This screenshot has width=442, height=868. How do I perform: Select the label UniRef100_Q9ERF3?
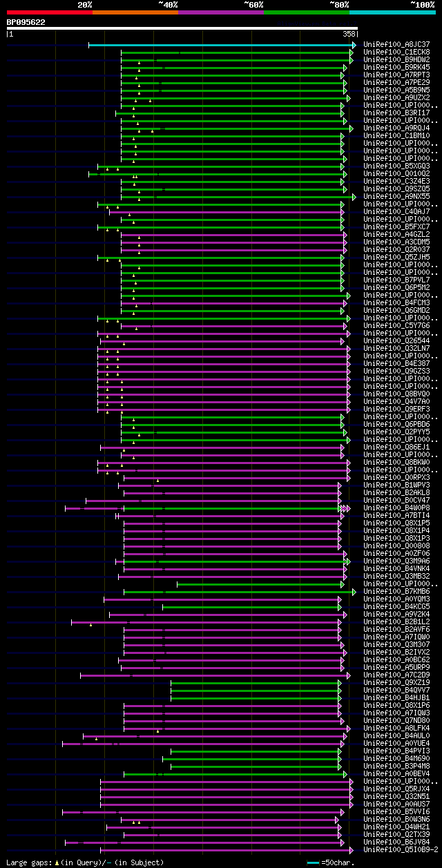tap(396, 409)
